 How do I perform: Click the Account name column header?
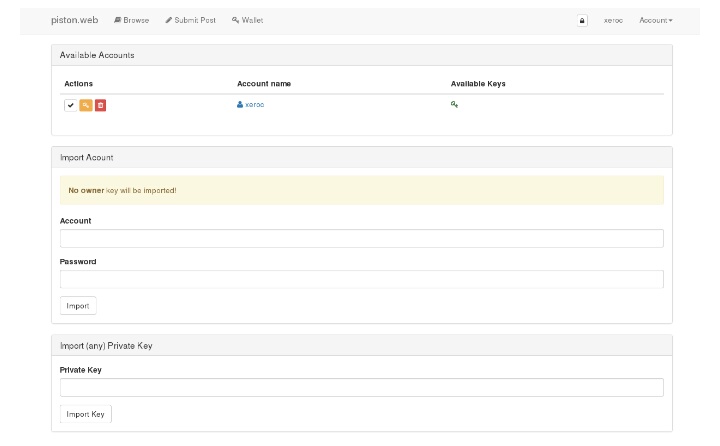click(264, 84)
